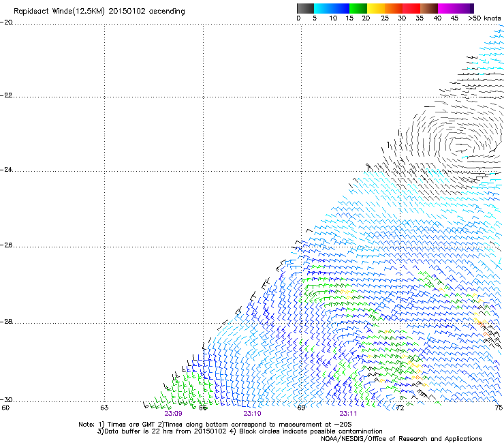The width and height of the screenshot is (504, 443).
Task: Click the magenta-purple 40-50 knots swatch
Action: [456, 8]
